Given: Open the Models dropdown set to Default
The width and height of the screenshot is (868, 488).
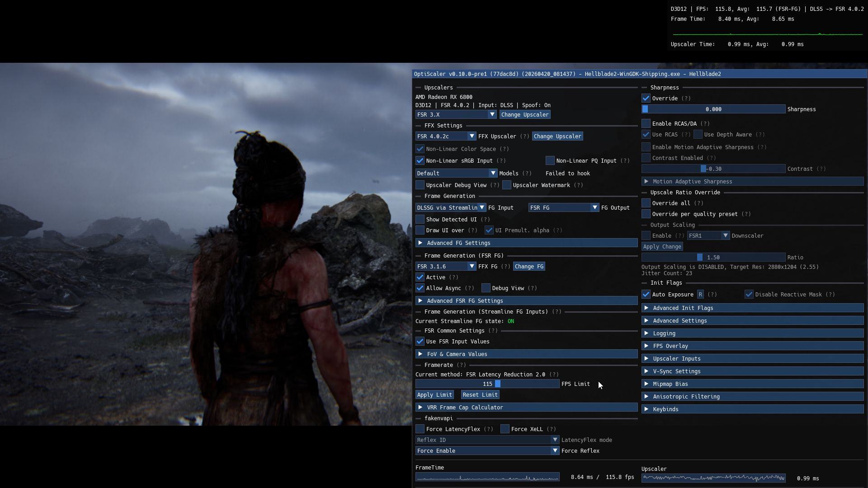Looking at the screenshot, I should coord(456,174).
